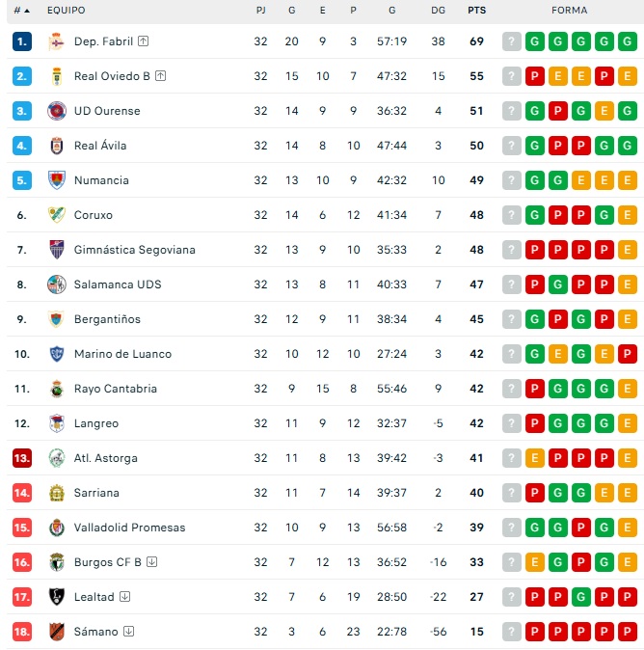Open the Real Oviedo B team link

pos(111,76)
